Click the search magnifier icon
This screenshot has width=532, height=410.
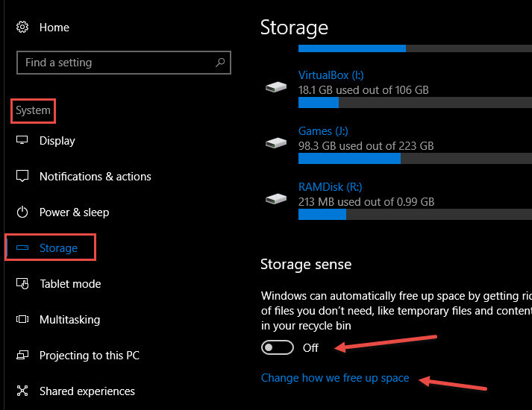pos(220,63)
